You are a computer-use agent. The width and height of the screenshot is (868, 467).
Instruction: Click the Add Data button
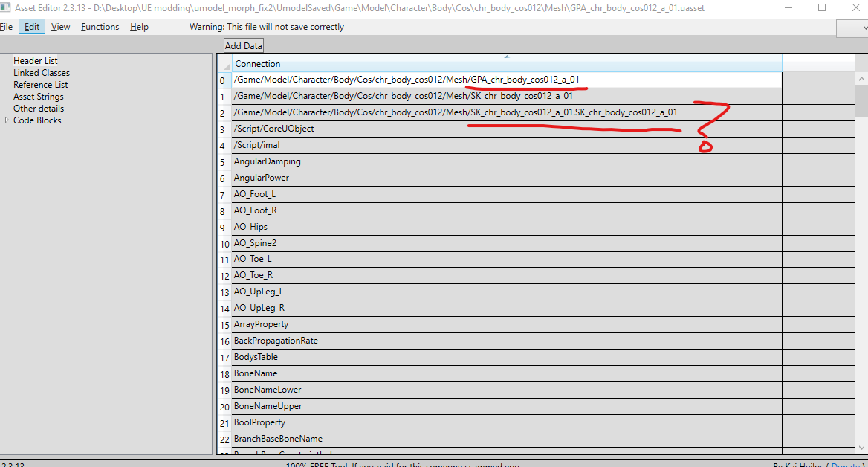(244, 46)
